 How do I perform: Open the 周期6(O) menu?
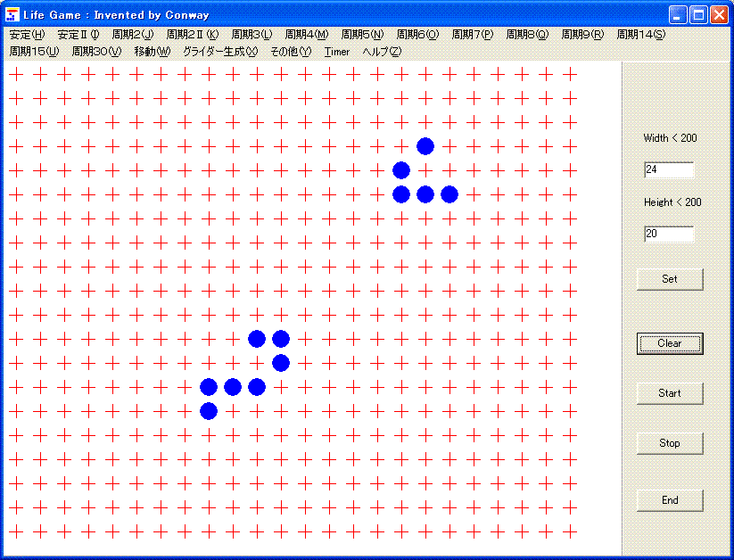tap(417, 34)
